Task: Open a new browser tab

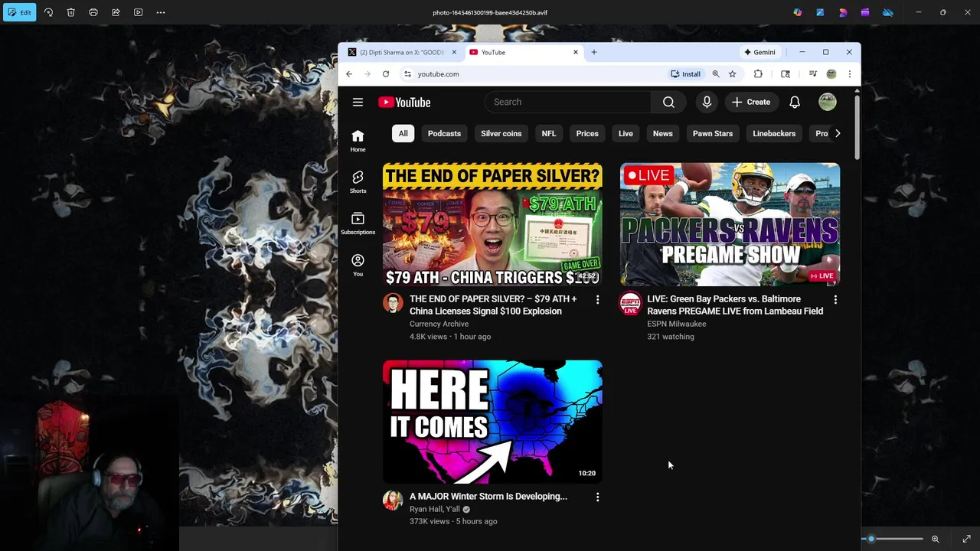Action: tap(594, 52)
